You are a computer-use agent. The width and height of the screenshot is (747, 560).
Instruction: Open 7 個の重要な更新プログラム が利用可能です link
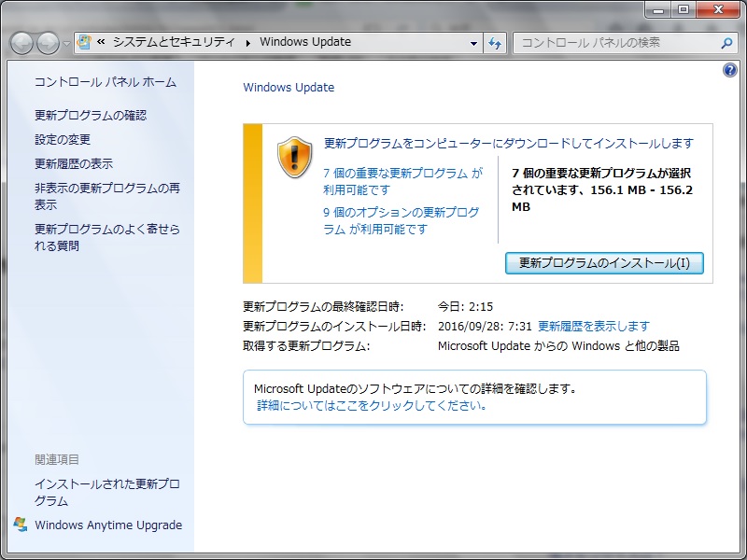[x=403, y=181]
